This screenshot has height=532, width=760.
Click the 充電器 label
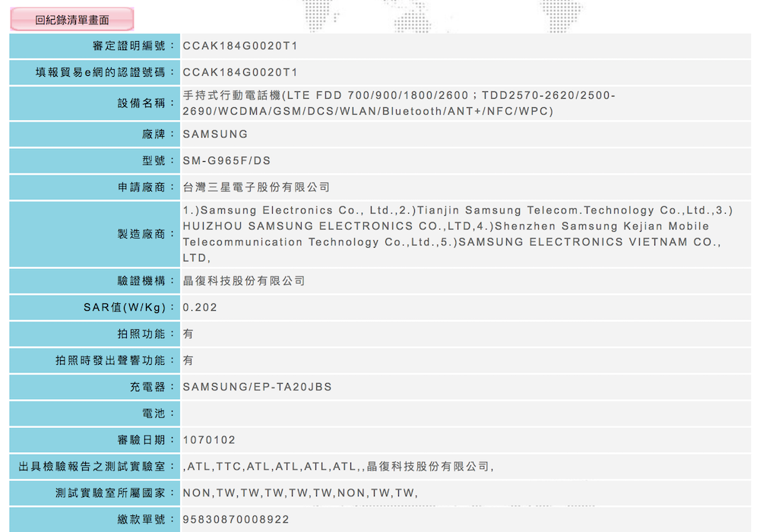(x=152, y=387)
